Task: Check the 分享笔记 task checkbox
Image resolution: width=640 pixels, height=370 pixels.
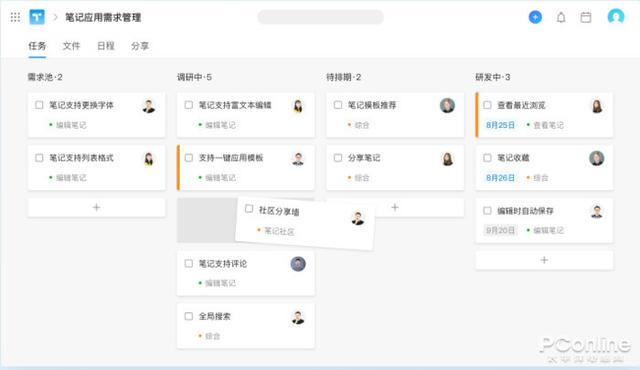Action: click(x=338, y=157)
